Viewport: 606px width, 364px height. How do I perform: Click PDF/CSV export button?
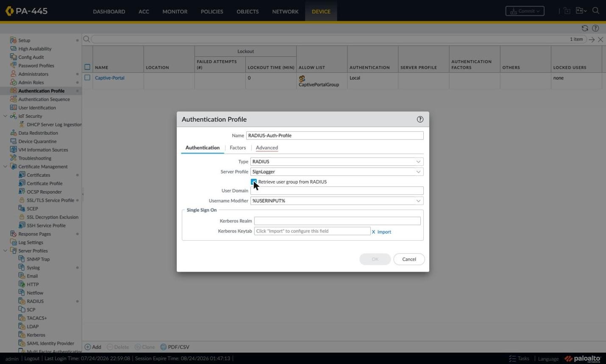[x=175, y=347]
